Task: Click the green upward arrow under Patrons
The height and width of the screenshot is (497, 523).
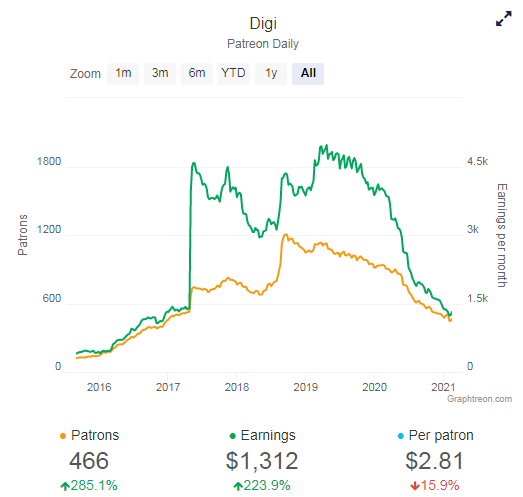Action: click(x=65, y=486)
